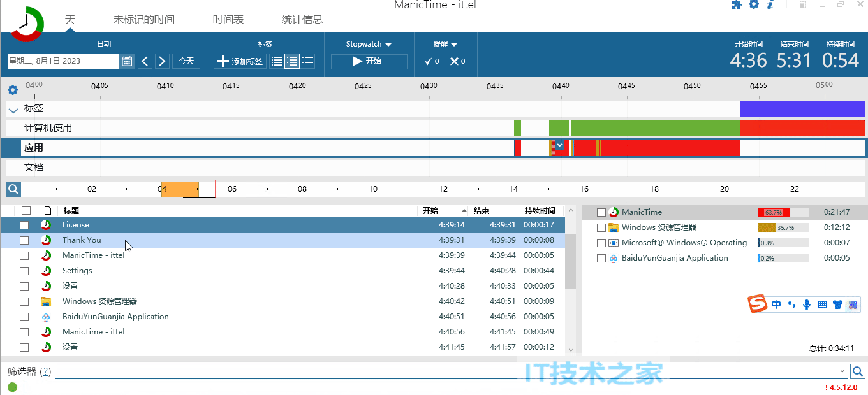
Task: Click the filter help (?) link
Action: coord(45,371)
